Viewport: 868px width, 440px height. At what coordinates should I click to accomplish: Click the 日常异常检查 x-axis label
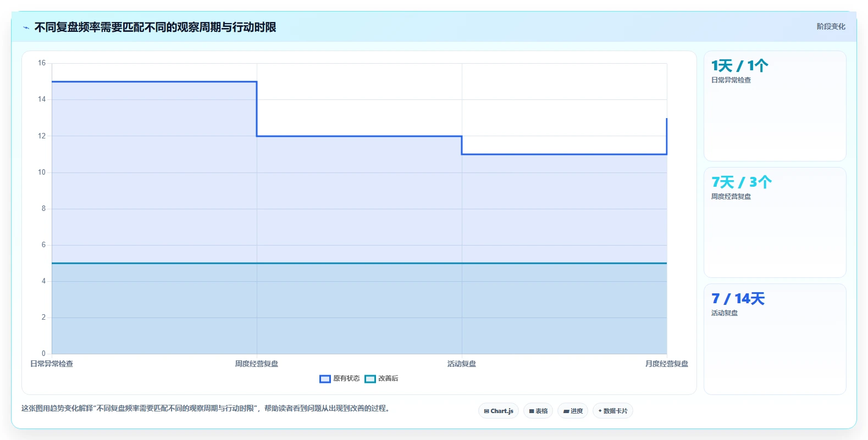(52, 364)
